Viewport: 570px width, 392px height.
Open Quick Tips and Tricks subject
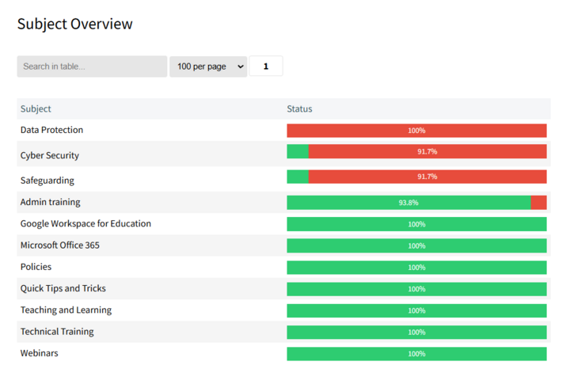click(63, 288)
